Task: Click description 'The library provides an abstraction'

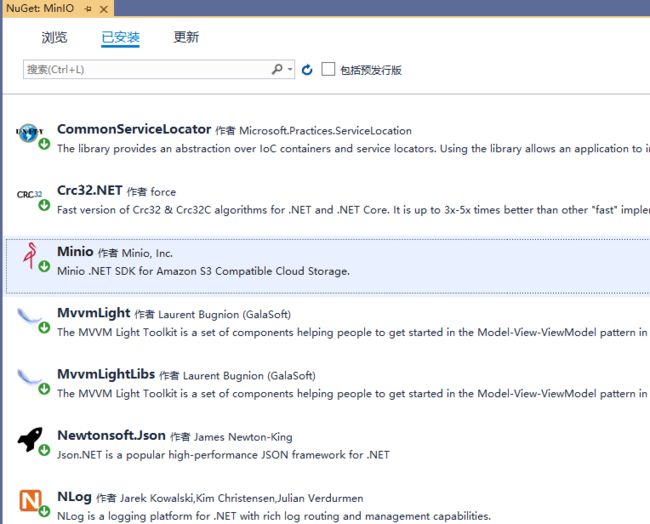Action: 354,149
